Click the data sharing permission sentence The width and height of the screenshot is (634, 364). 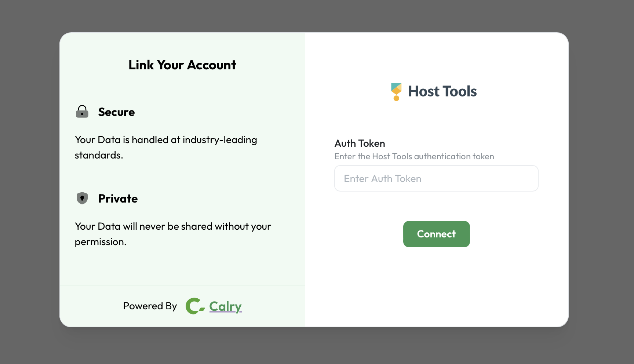172,234
